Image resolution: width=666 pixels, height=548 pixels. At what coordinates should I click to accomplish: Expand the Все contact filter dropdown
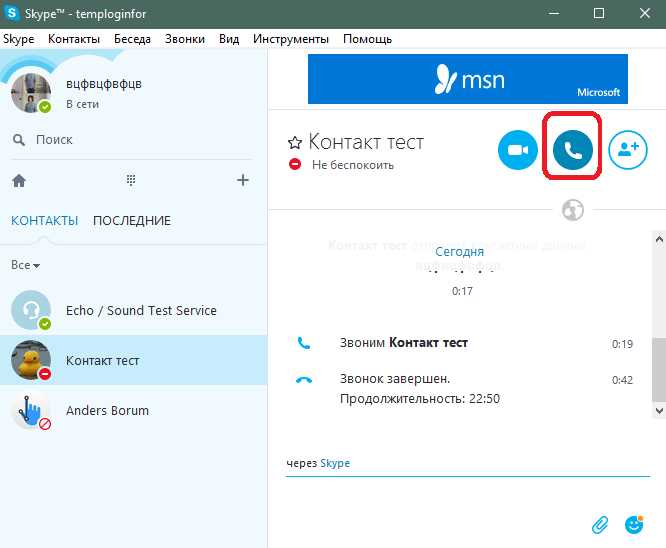click(x=25, y=265)
